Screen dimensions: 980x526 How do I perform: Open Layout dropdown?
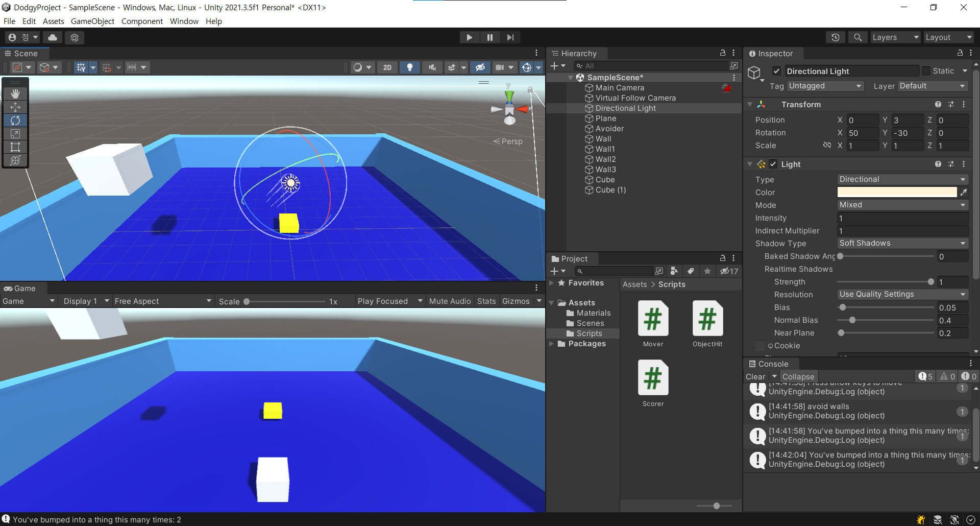(x=948, y=37)
